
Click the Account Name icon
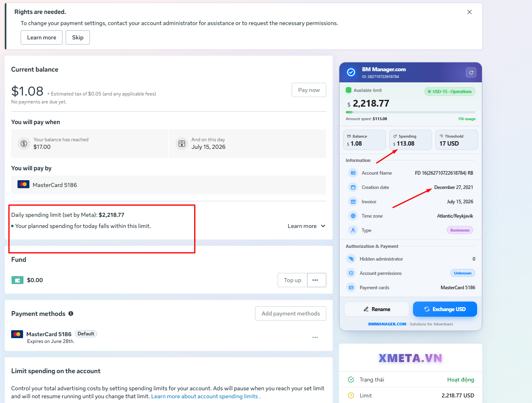click(353, 173)
